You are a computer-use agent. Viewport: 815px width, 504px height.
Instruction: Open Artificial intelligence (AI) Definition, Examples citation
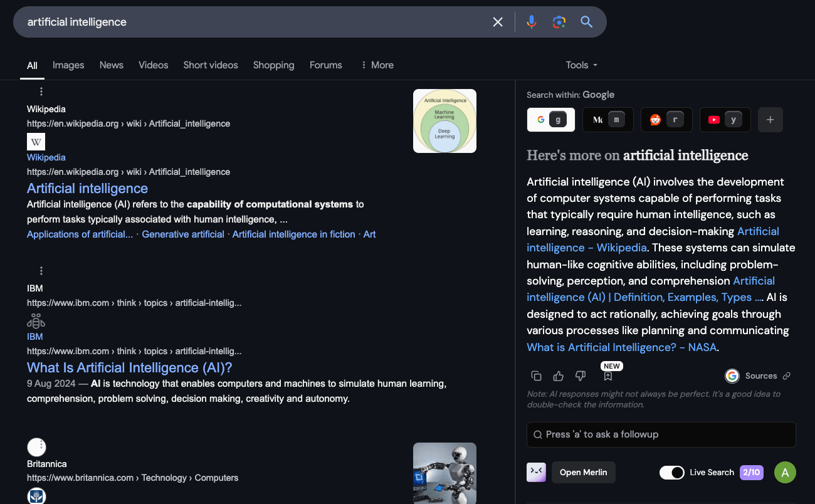coord(651,289)
